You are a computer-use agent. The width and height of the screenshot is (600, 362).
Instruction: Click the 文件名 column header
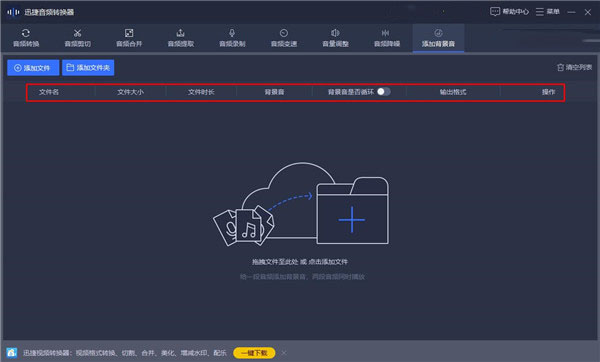tap(49, 92)
